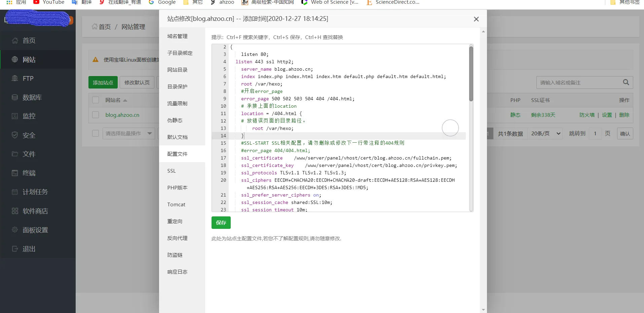Select the 伪静态 tab

(x=175, y=120)
